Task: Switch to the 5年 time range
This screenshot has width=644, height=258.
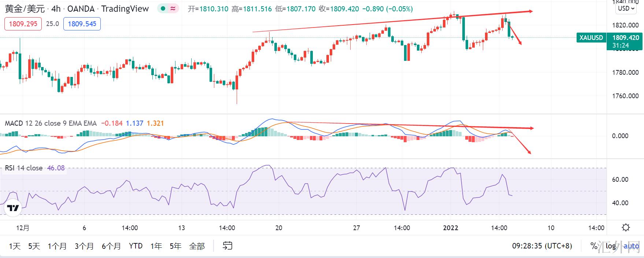Action: coord(175,246)
